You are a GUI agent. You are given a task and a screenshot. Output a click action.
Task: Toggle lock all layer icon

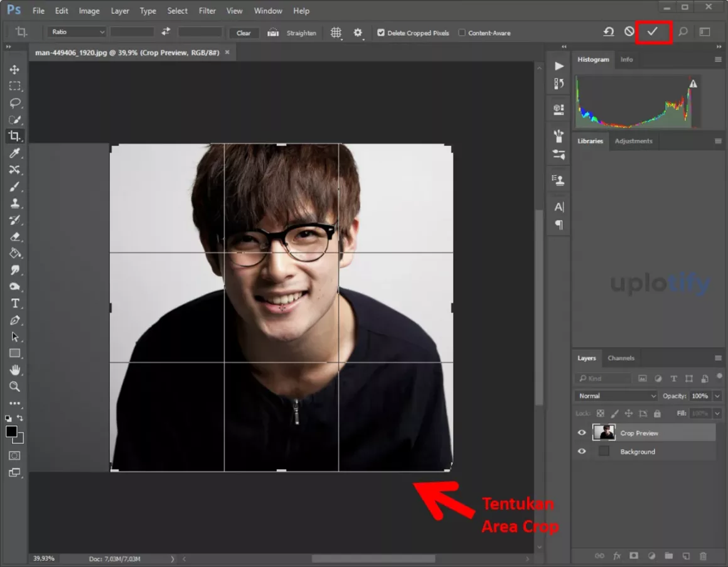pyautogui.click(x=657, y=413)
